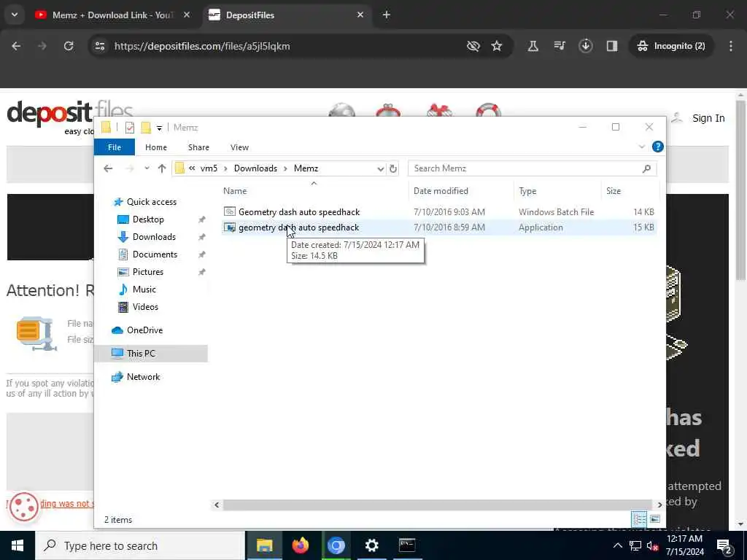
Task: Open OneDrive in navigation pane
Action: (144, 330)
